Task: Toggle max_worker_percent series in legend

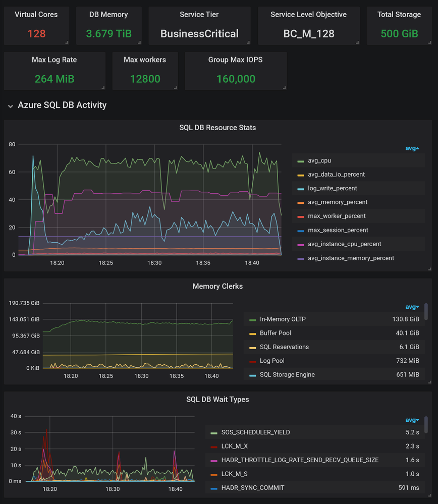Action: (337, 216)
